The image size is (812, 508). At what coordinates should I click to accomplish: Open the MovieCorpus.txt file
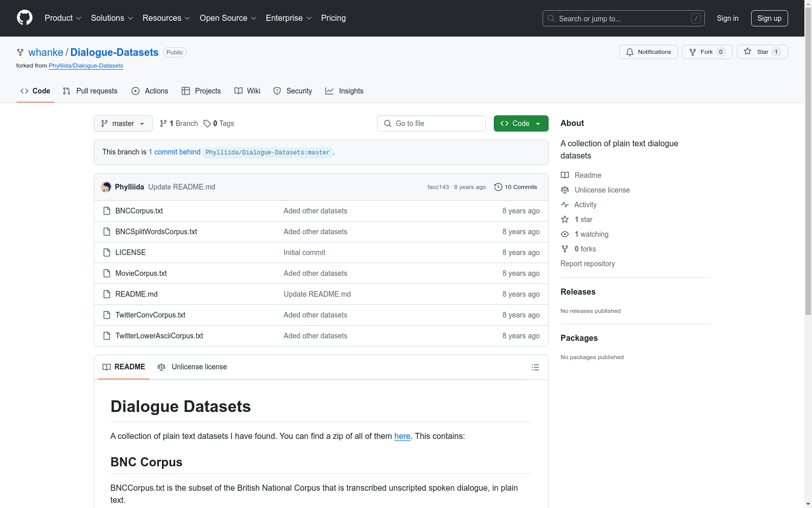pos(141,273)
